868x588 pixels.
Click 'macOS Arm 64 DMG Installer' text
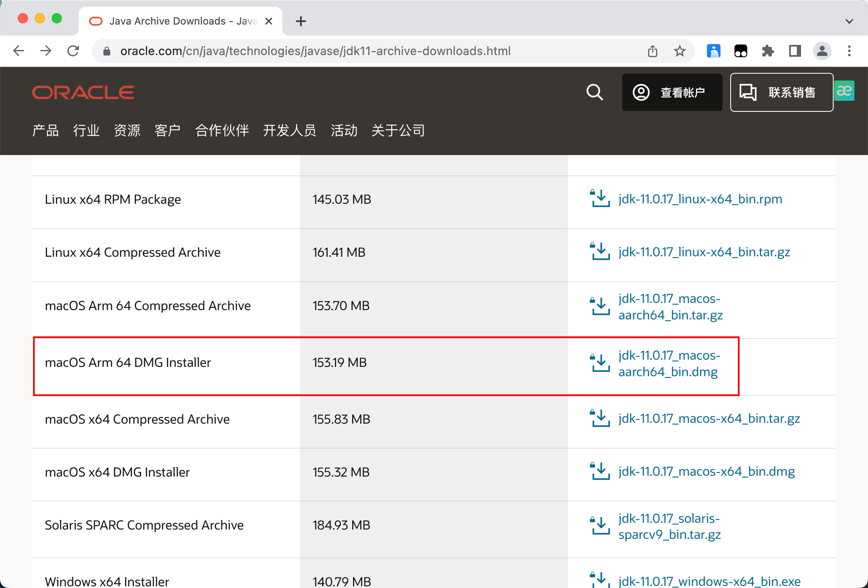[128, 363]
